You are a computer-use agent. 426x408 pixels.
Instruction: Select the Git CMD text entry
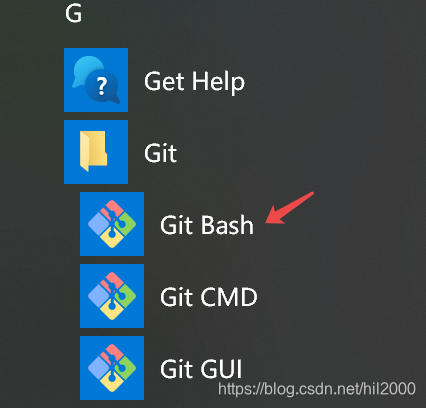pyautogui.click(x=209, y=297)
